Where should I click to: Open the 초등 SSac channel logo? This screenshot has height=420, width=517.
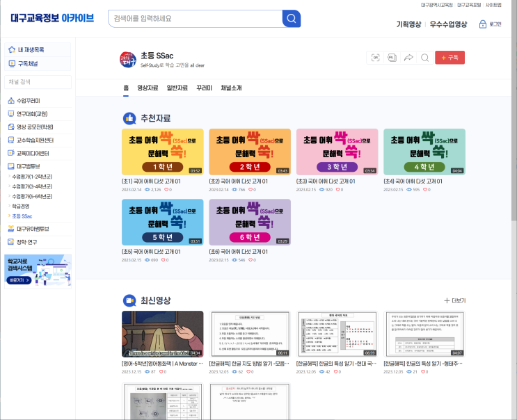click(127, 60)
